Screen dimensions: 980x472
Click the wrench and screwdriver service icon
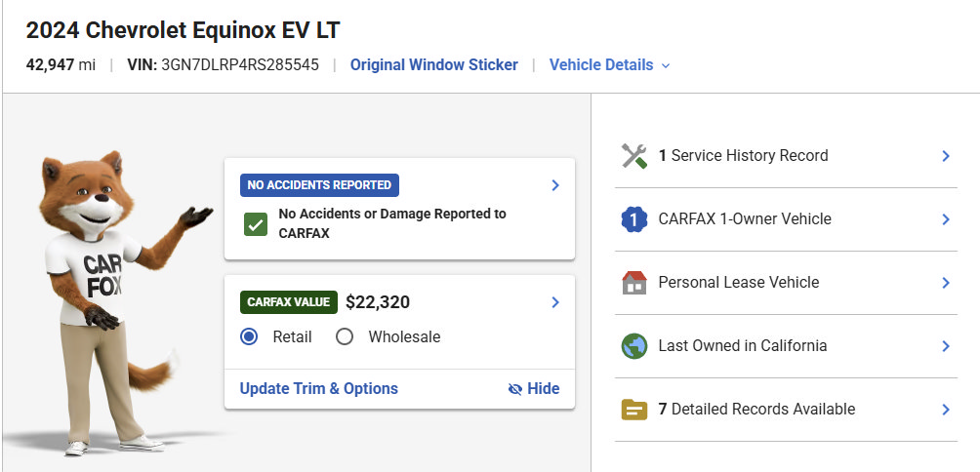click(634, 156)
